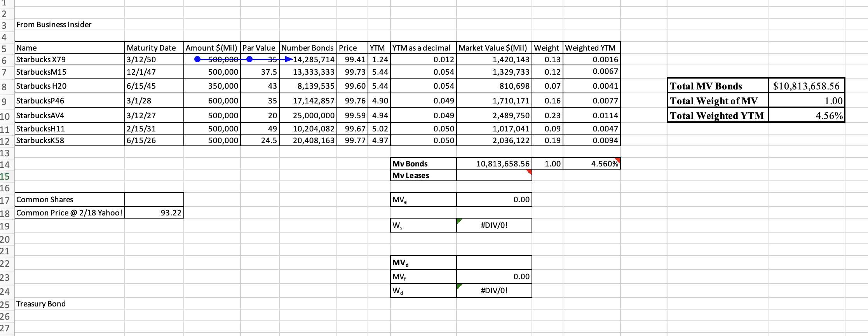The height and width of the screenshot is (336, 868).
Task: Select the price 99.41 cell
Action: click(352, 59)
